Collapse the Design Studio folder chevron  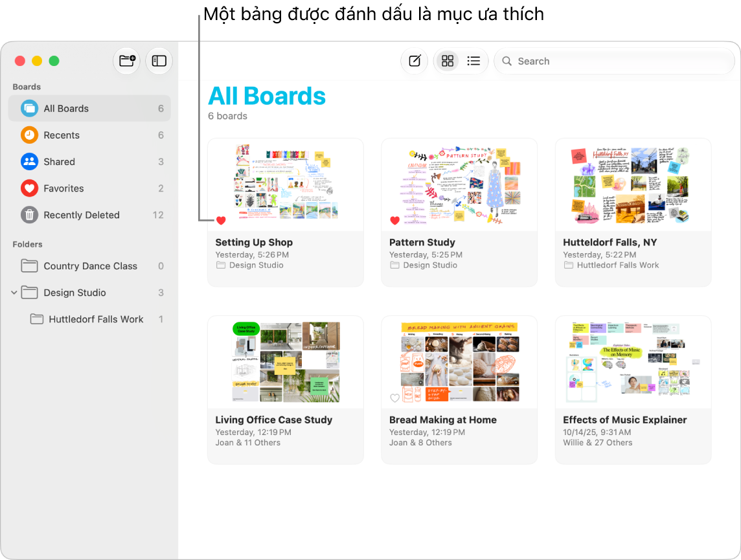14,293
